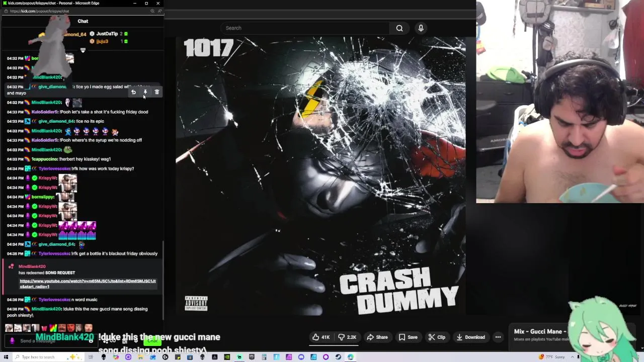The width and height of the screenshot is (644, 362).
Task: Create a Clip of the video
Action: click(437, 337)
